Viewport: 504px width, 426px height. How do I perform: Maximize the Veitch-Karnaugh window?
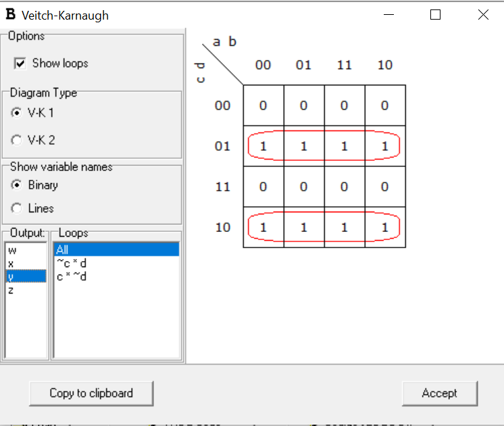(436, 15)
